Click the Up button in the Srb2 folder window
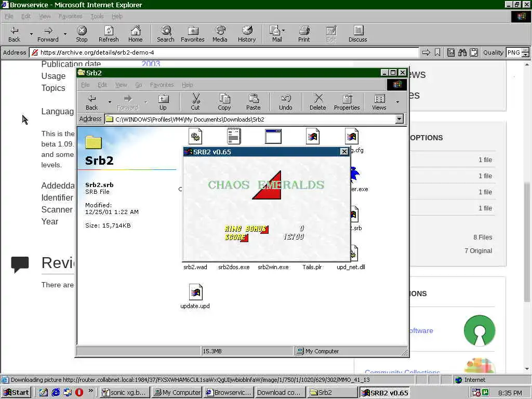 coord(163,102)
